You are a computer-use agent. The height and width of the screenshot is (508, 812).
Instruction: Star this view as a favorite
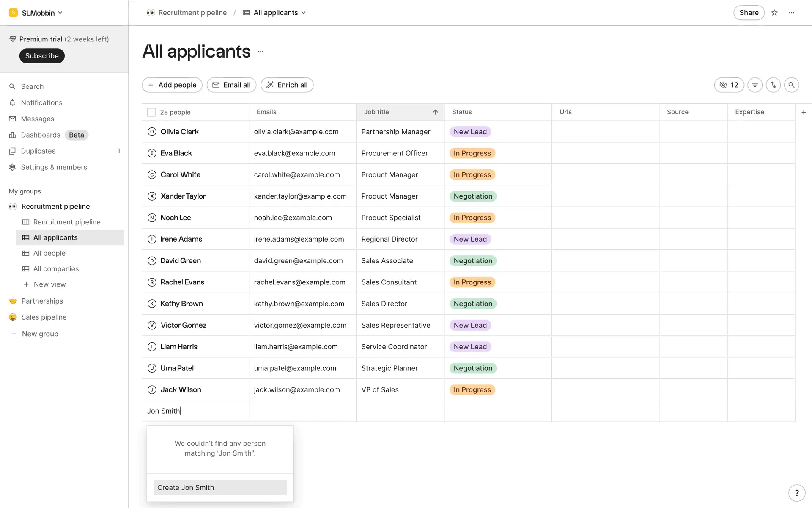click(774, 13)
